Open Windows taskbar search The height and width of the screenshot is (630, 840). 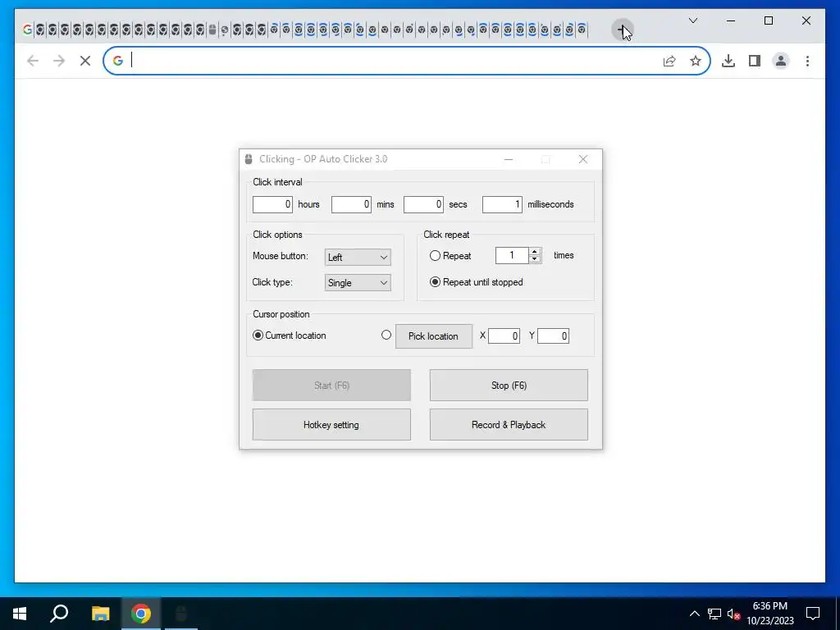(59, 614)
